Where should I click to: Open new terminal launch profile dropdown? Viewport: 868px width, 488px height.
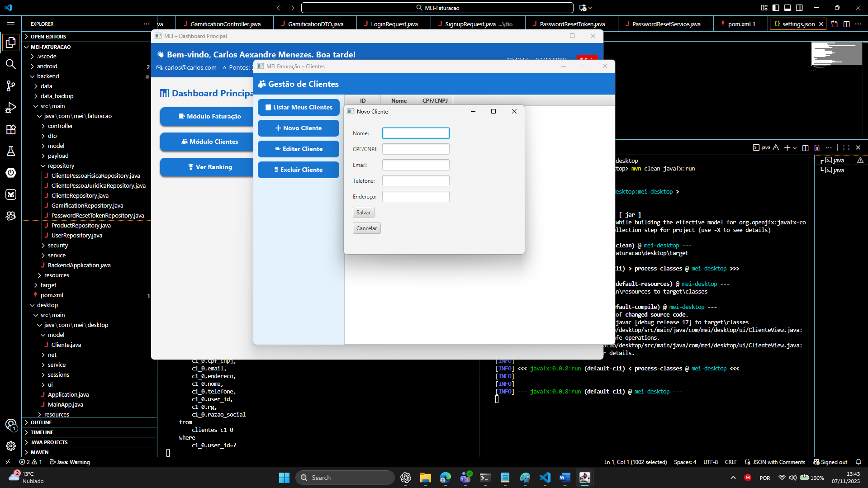coord(795,147)
